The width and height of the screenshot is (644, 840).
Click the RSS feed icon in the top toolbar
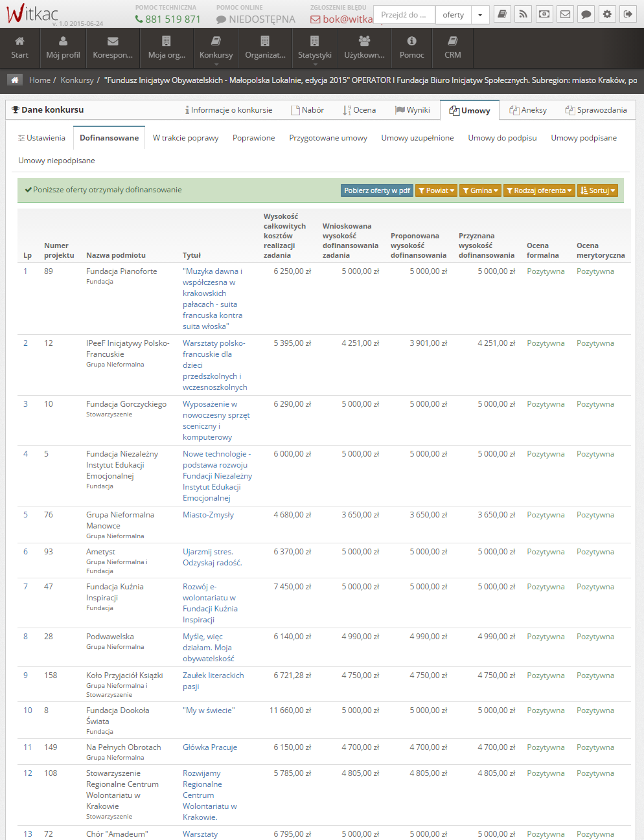(523, 14)
